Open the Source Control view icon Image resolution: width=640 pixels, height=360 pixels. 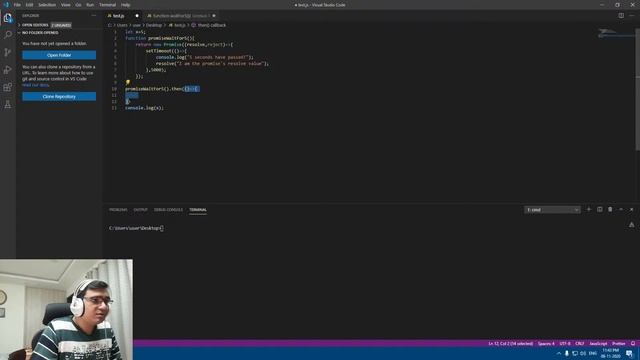[x=8, y=52]
